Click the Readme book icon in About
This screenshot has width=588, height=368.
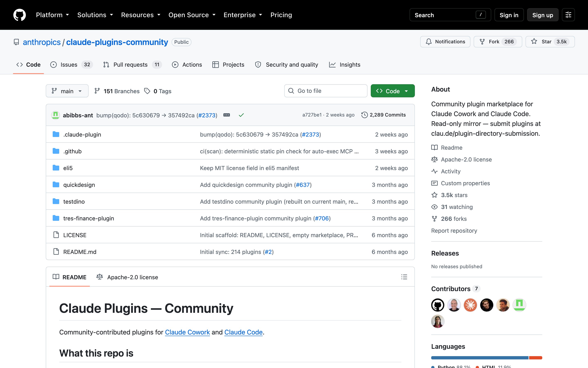[x=434, y=147]
